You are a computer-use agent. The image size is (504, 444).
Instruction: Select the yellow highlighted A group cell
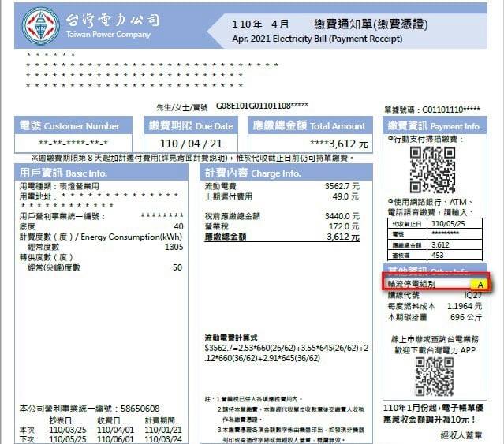tap(479, 284)
